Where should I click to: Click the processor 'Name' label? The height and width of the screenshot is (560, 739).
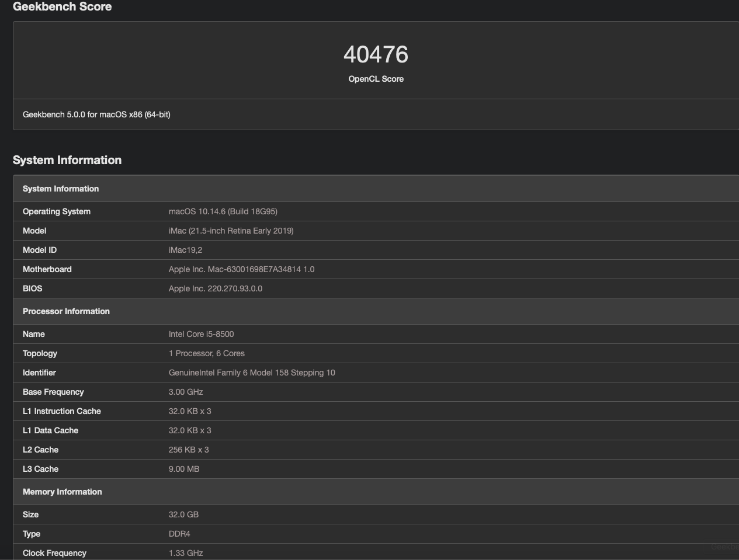tap(34, 334)
